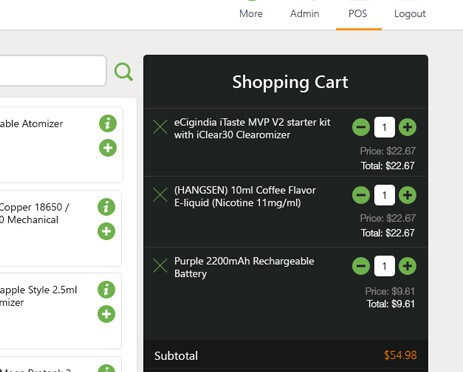Viewport: 463px width, 372px height.
Task: Decrease quantity of HANGSEN Coffee E-liquid
Action: [361, 195]
